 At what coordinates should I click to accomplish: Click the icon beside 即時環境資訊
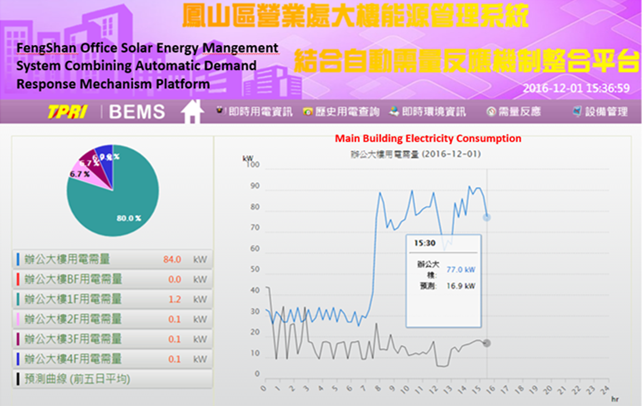[x=395, y=111]
